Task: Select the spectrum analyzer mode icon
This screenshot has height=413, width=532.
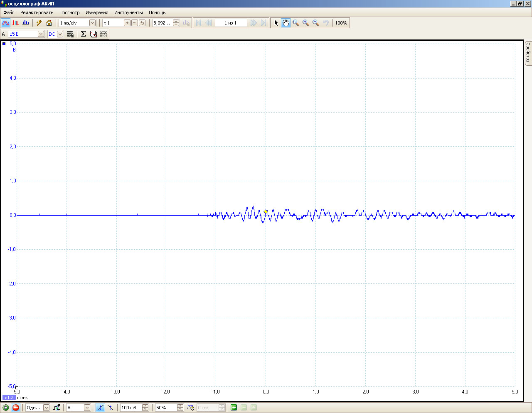Action: point(26,23)
